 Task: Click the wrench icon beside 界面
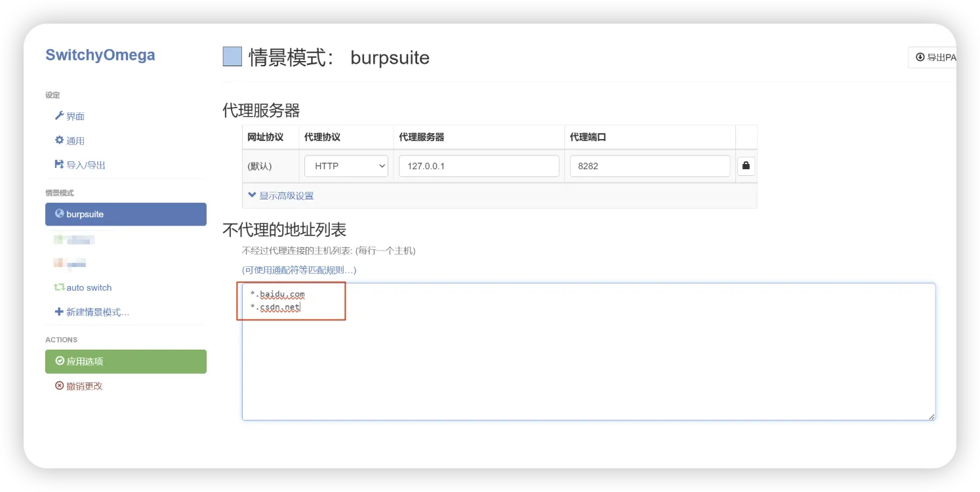59,116
